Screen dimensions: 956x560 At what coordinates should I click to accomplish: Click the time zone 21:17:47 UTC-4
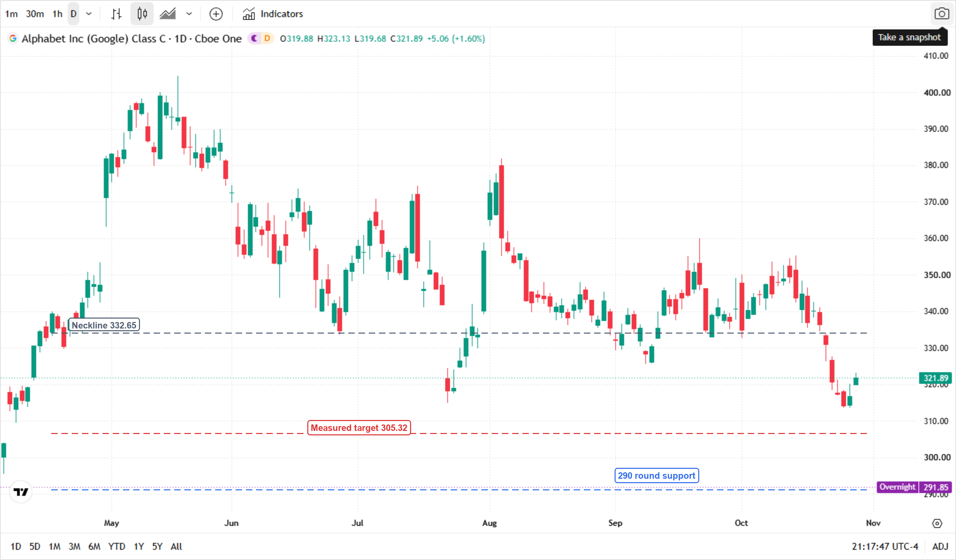[x=885, y=547]
